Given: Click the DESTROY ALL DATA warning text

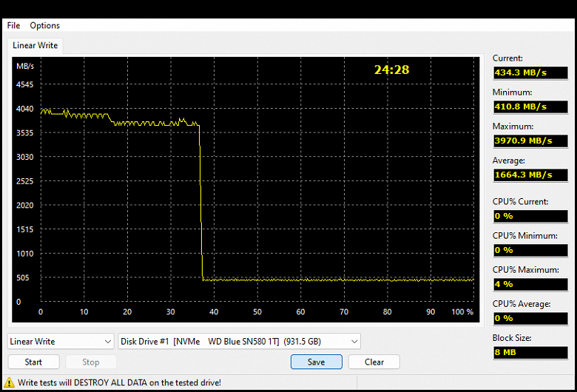Looking at the screenshot, I should click(x=119, y=382).
